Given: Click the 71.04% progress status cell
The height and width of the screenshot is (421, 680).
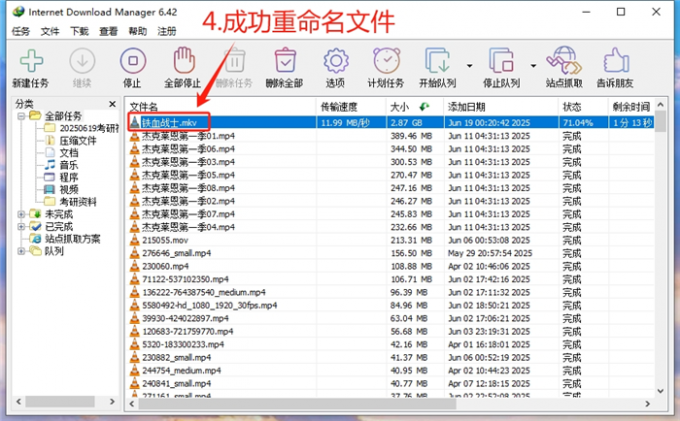Looking at the screenshot, I should (583, 123).
